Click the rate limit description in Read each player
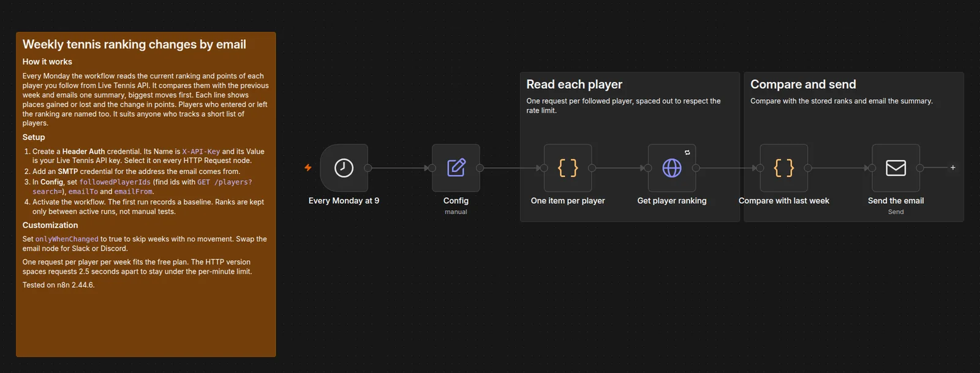This screenshot has height=373, width=980. 624,106
